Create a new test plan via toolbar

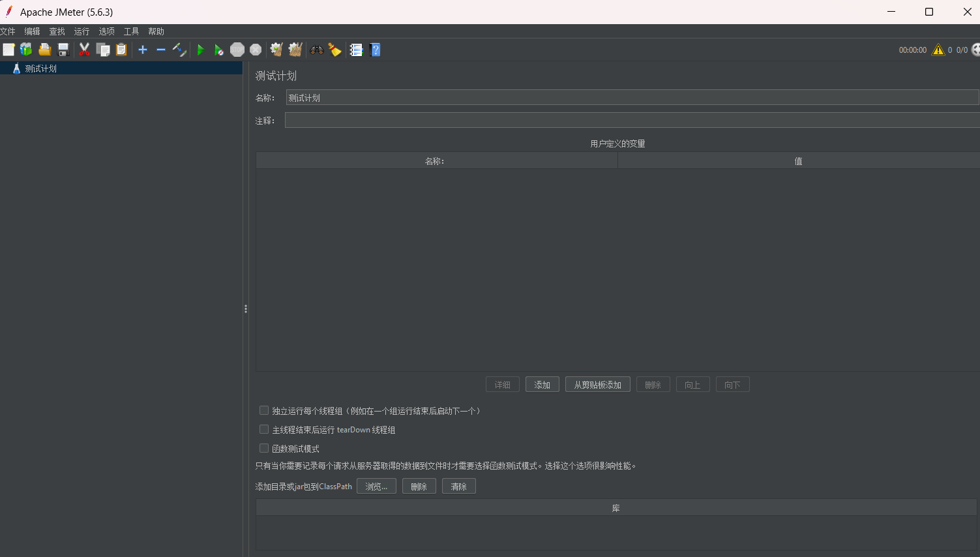[8, 50]
